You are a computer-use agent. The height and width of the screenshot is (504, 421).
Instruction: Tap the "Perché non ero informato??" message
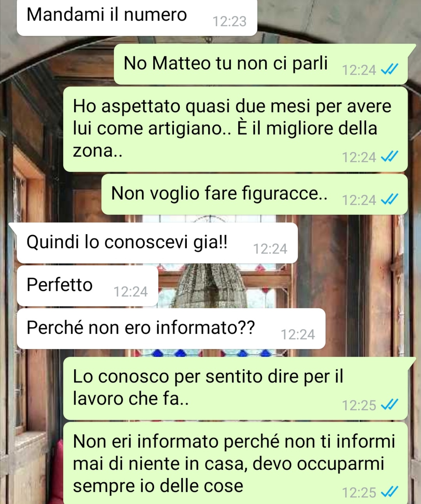coord(171,329)
